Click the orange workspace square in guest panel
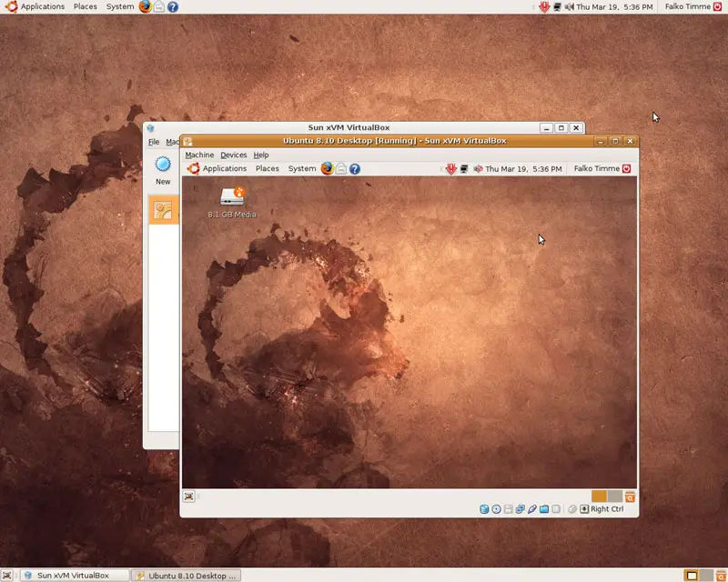 tap(598, 496)
